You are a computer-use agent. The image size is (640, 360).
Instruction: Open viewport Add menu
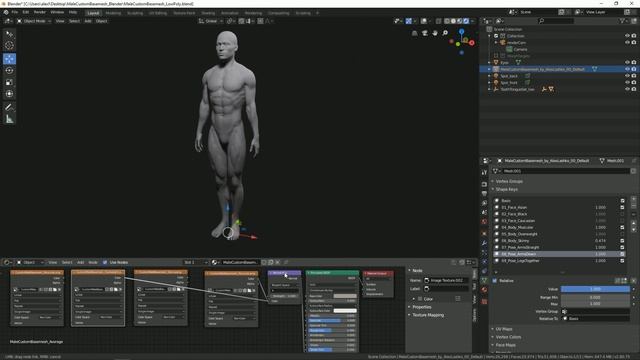pyautogui.click(x=88, y=21)
